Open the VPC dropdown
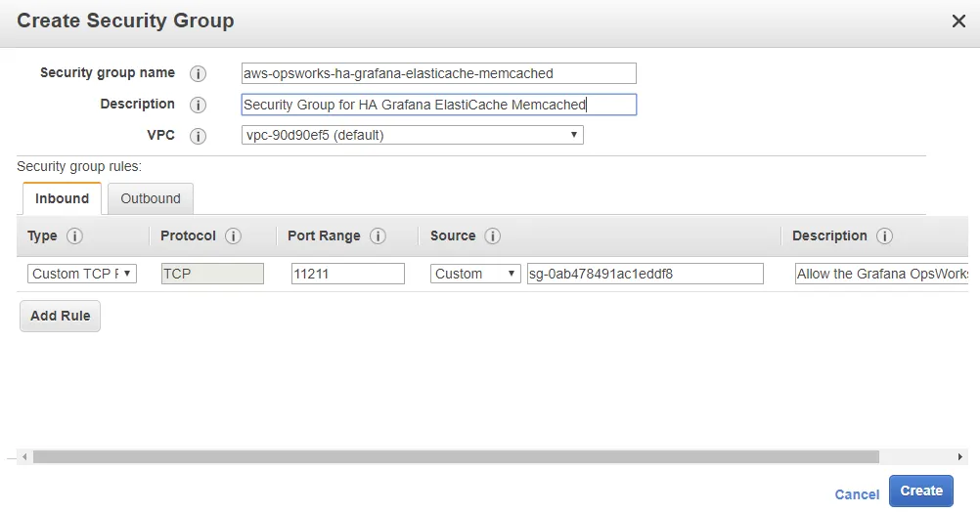Screen dimensions: 980x513 412,135
